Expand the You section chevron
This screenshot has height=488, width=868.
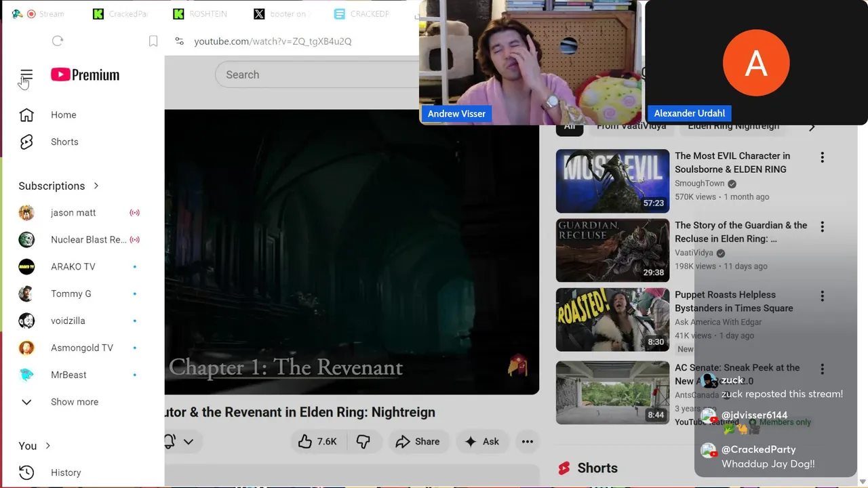pyautogui.click(x=48, y=445)
